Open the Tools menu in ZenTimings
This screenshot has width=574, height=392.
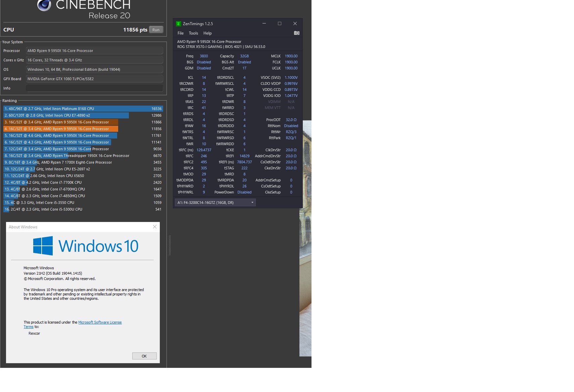coord(193,33)
